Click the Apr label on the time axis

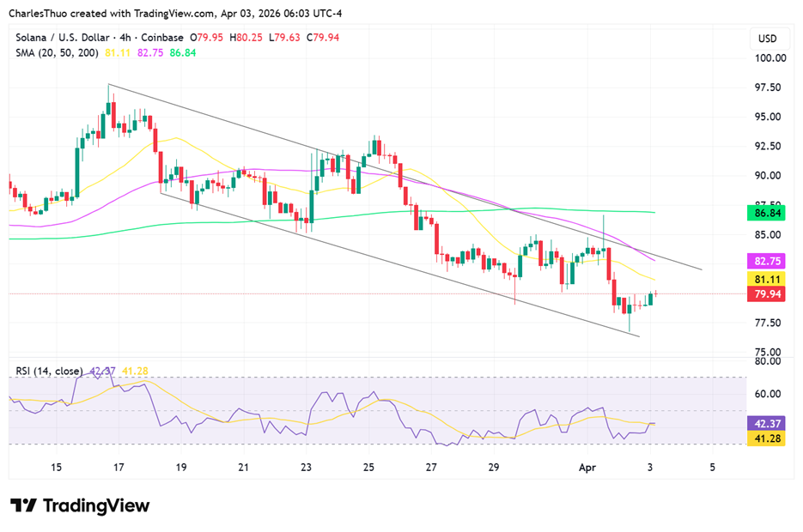(587, 468)
